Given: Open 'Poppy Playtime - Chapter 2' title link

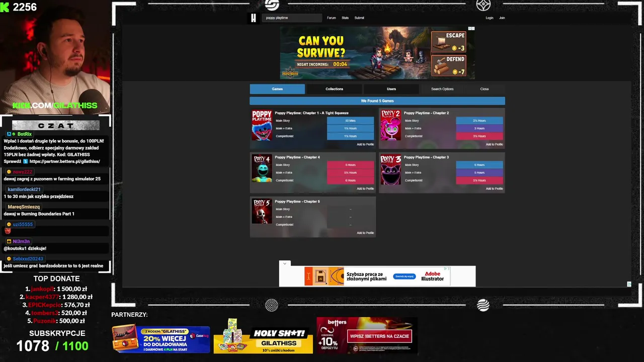Looking at the screenshot, I should point(426,113).
